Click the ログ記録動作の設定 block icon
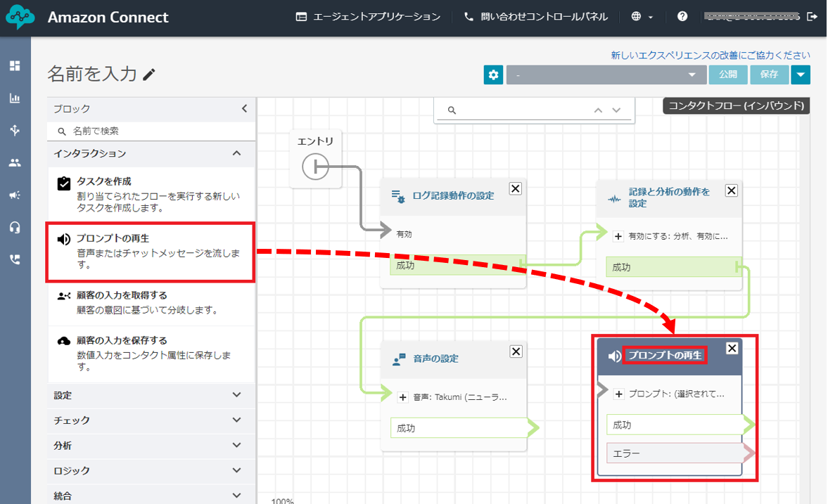The image size is (828, 504). pos(398,196)
